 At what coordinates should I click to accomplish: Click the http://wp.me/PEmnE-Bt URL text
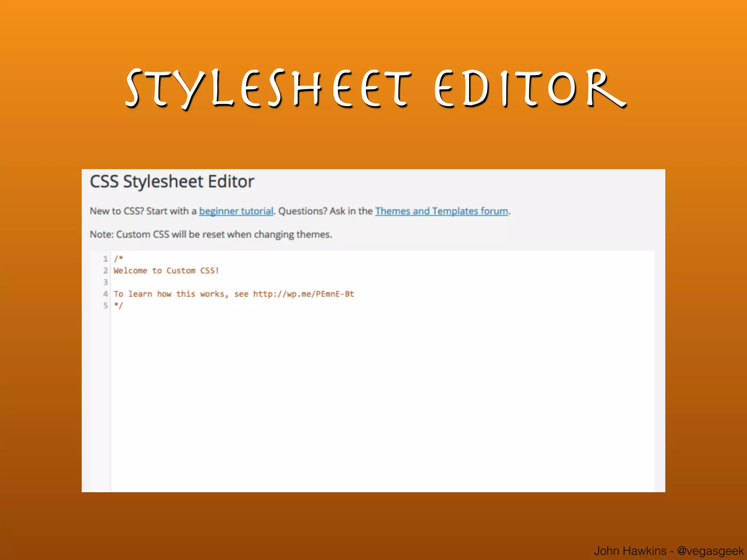[303, 294]
